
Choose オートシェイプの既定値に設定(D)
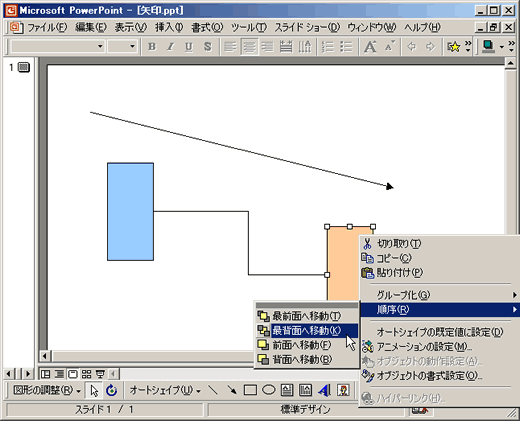440,332
